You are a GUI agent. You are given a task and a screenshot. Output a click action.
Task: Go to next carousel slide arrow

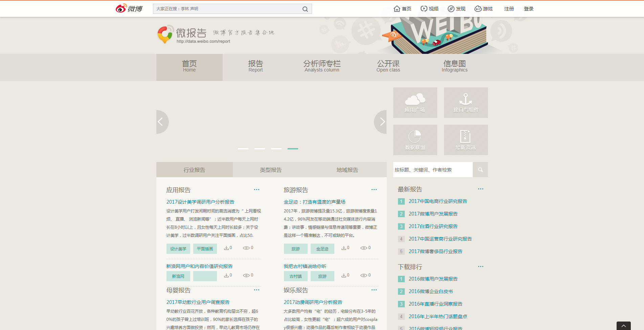(x=380, y=122)
